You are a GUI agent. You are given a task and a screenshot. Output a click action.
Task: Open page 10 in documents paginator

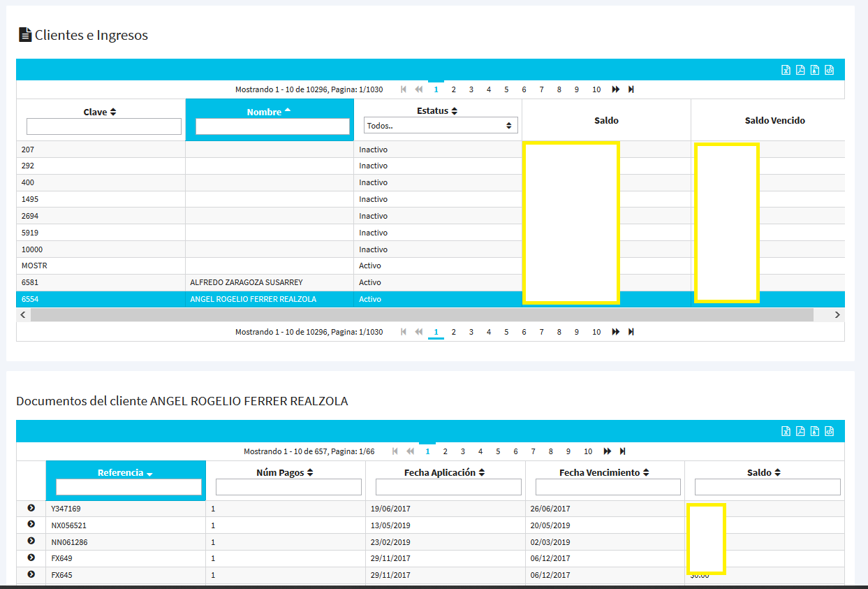pos(588,451)
